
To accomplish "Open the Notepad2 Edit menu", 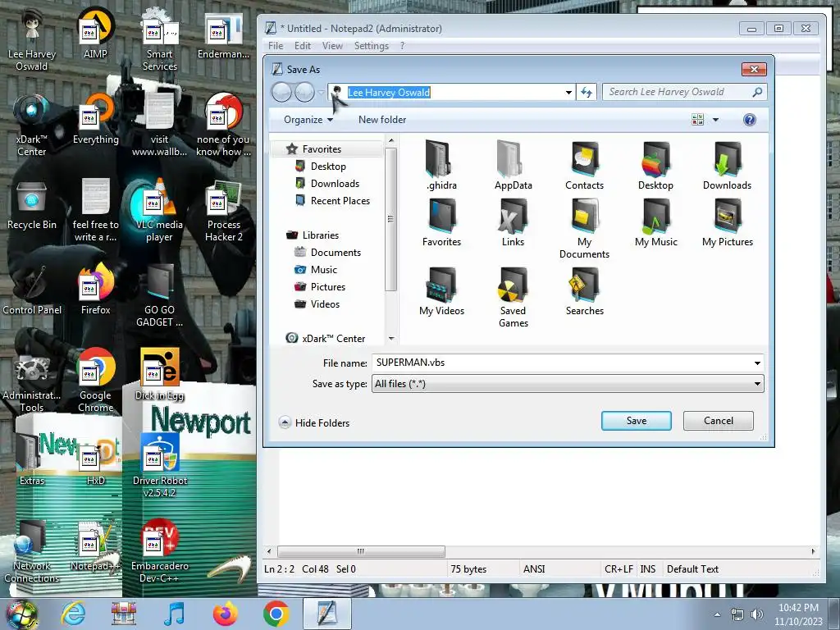I will [x=303, y=46].
